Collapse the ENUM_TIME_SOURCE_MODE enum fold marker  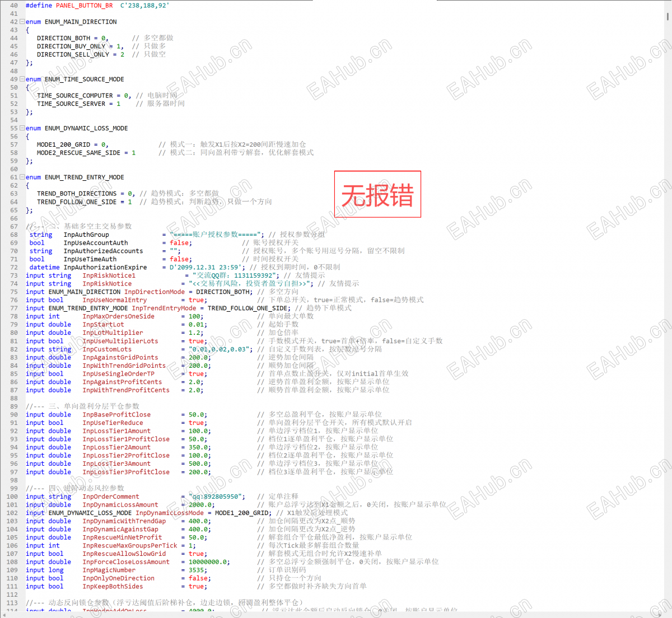point(22,79)
